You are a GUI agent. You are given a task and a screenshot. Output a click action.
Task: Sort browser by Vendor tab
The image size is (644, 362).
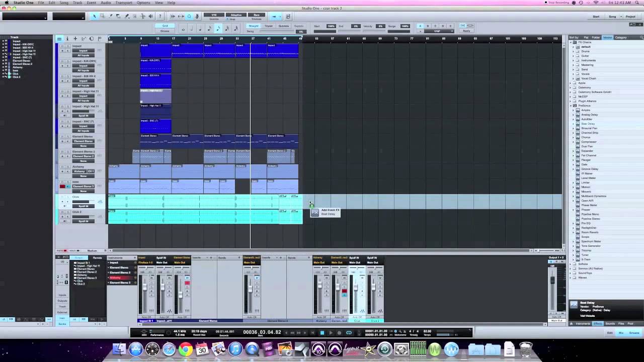pos(608,37)
